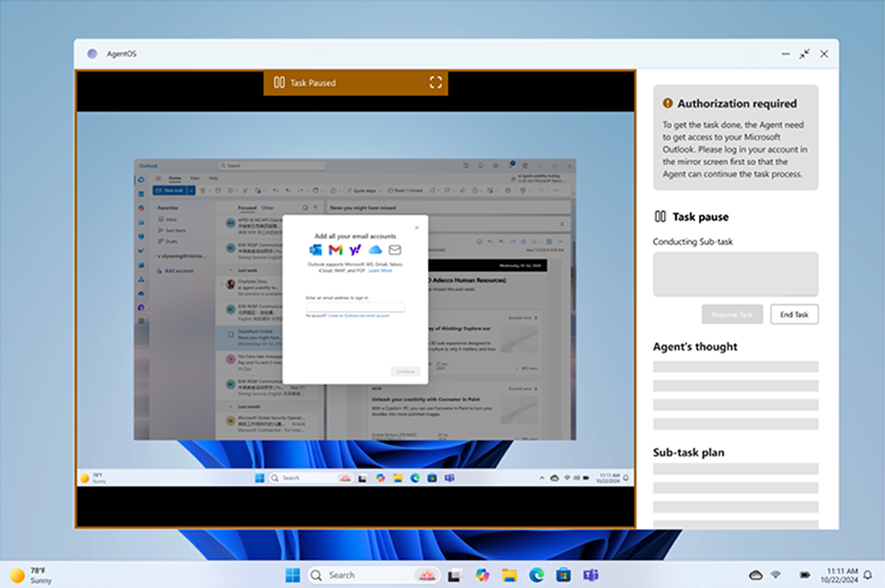
Task: Open File Explorer on outer taskbar
Action: tap(509, 575)
